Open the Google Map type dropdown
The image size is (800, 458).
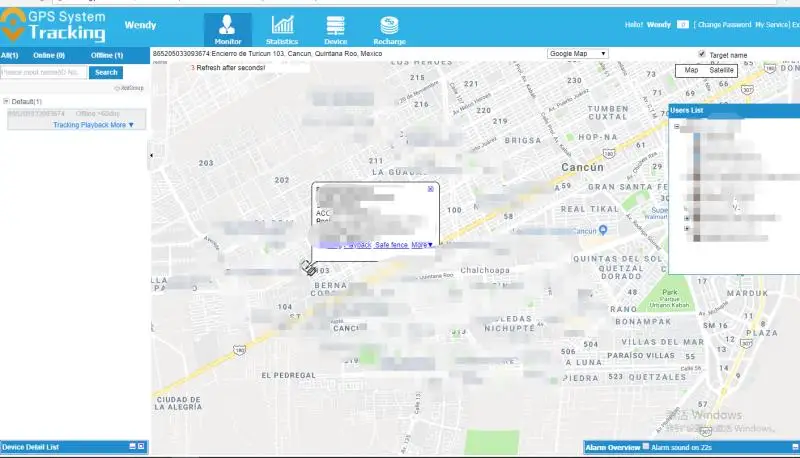click(578, 54)
